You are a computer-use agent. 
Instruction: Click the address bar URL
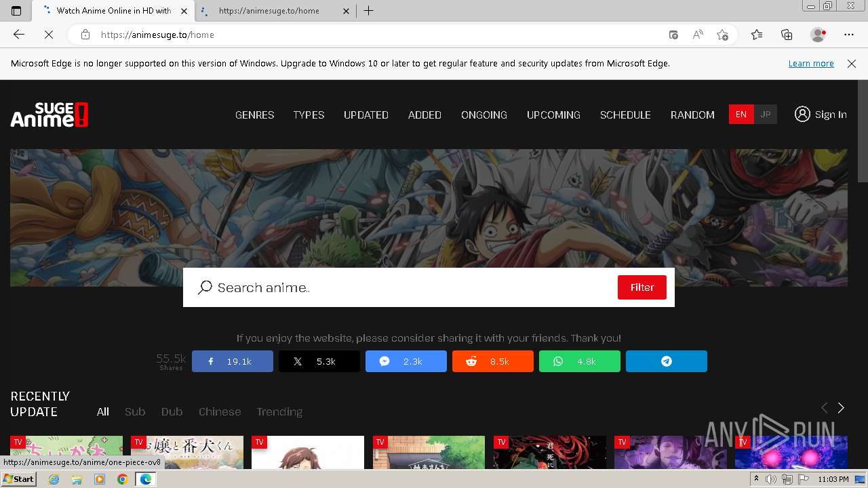pyautogui.click(x=157, y=35)
